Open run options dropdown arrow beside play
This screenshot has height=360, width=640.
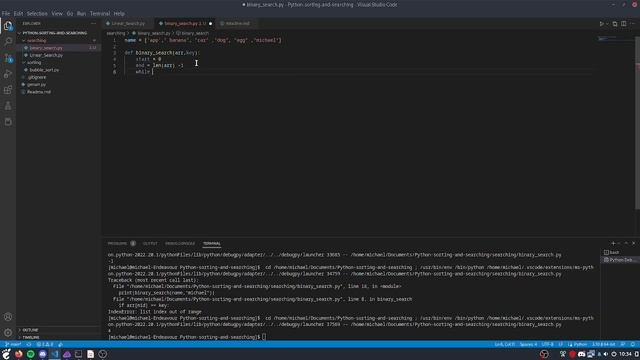coord(607,24)
